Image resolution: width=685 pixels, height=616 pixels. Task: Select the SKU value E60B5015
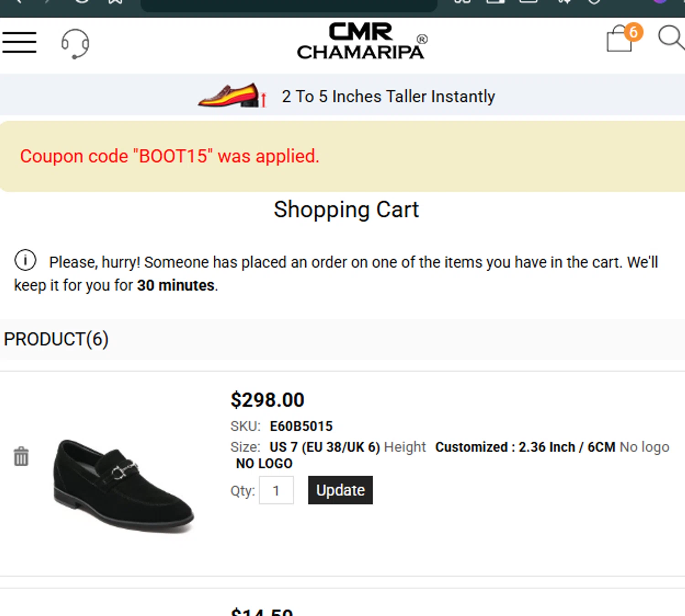click(301, 426)
